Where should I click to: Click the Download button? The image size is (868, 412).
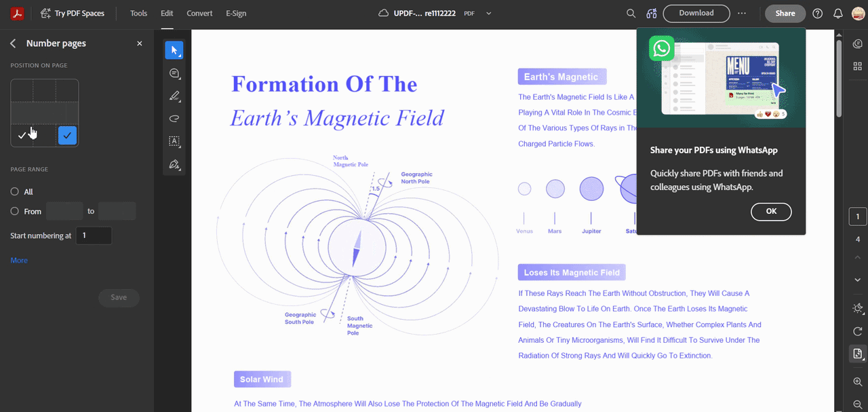(x=696, y=14)
